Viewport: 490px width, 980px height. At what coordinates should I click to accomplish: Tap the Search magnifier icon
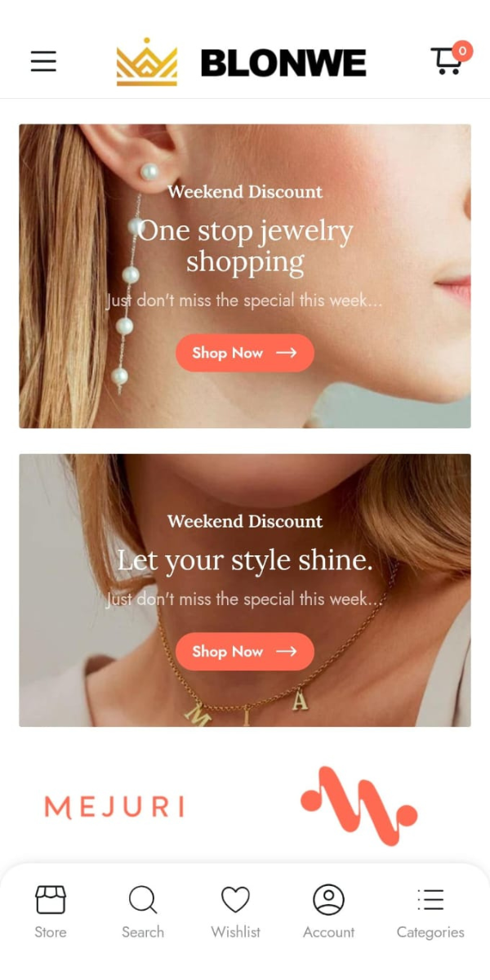click(x=143, y=900)
